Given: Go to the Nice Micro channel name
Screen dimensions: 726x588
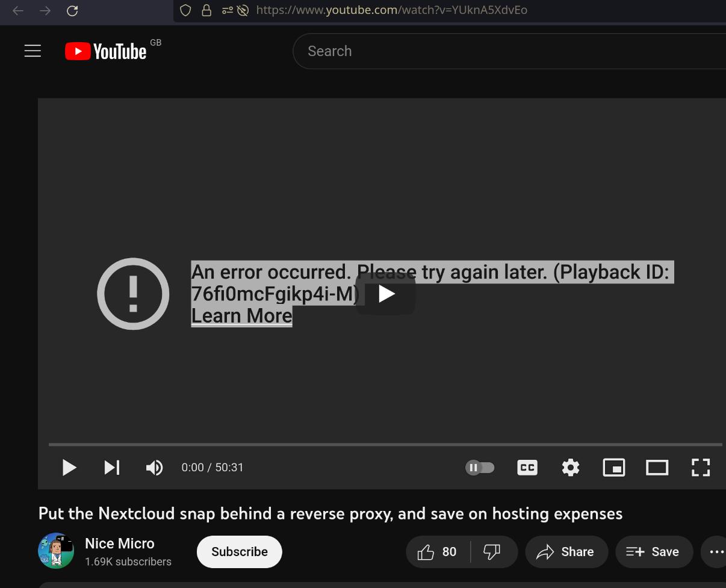Looking at the screenshot, I should coord(119,543).
